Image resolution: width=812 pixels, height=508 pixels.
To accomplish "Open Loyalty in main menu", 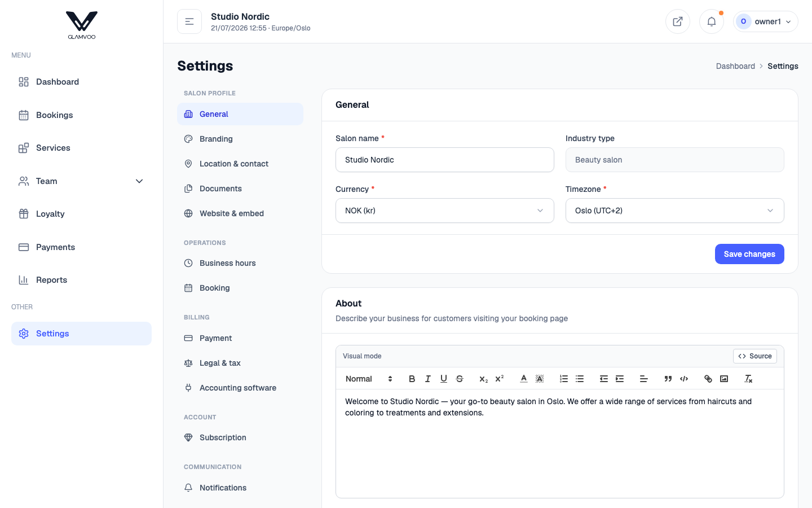I will [x=81, y=214].
